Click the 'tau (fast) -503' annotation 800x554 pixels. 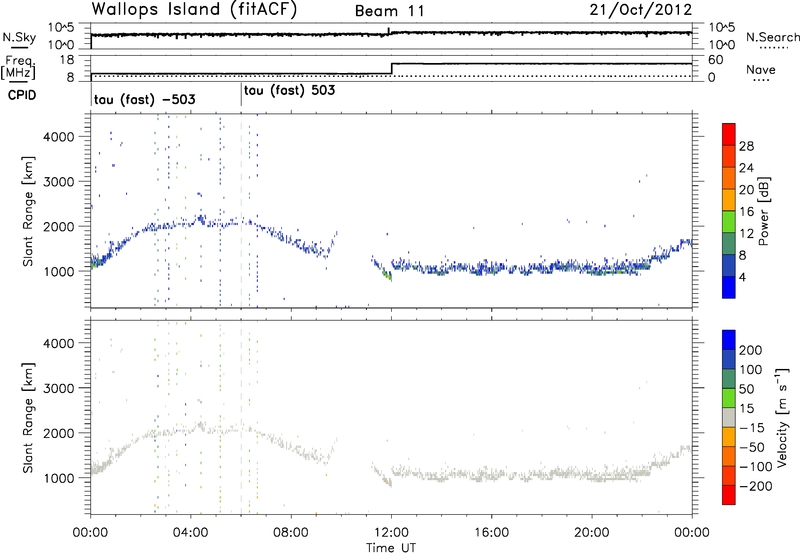144,100
